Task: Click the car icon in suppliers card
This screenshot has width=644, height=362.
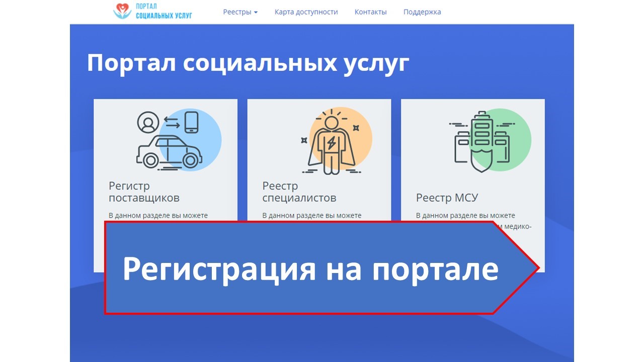Action: (169, 151)
